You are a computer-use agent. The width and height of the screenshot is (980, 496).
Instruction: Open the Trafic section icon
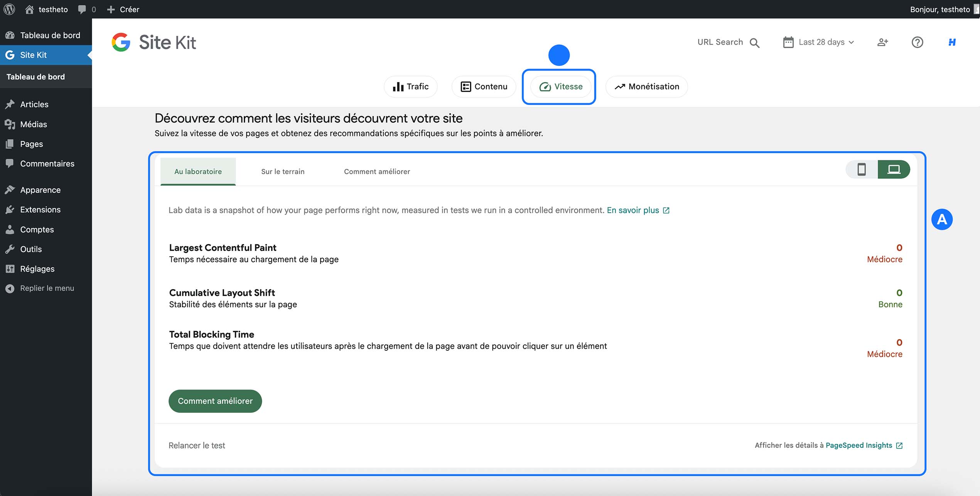398,86
